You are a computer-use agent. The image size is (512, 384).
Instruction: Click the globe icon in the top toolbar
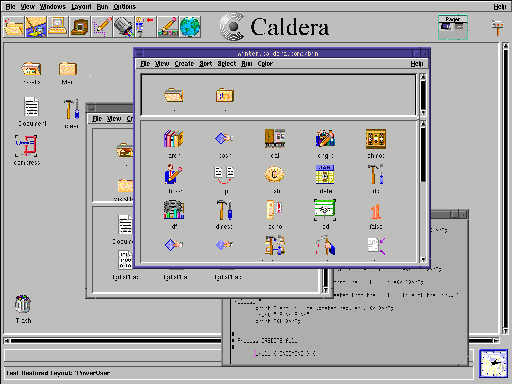pos(190,26)
